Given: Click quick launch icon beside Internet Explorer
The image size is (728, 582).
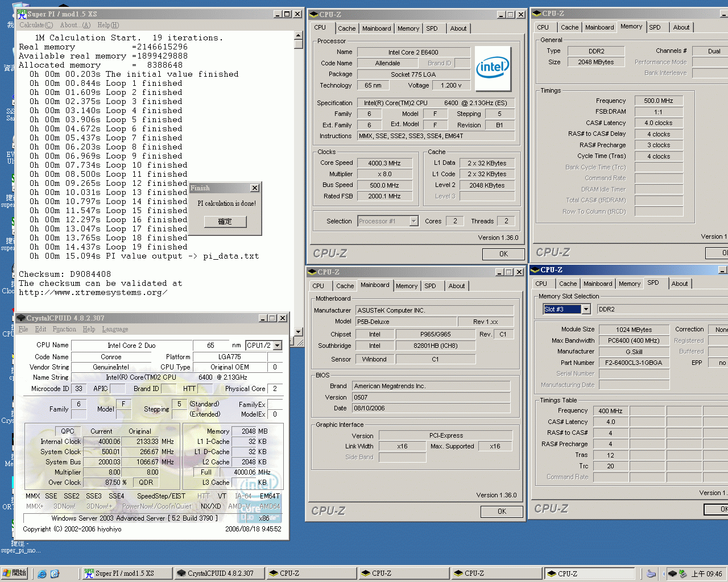Looking at the screenshot, I should (55, 573).
